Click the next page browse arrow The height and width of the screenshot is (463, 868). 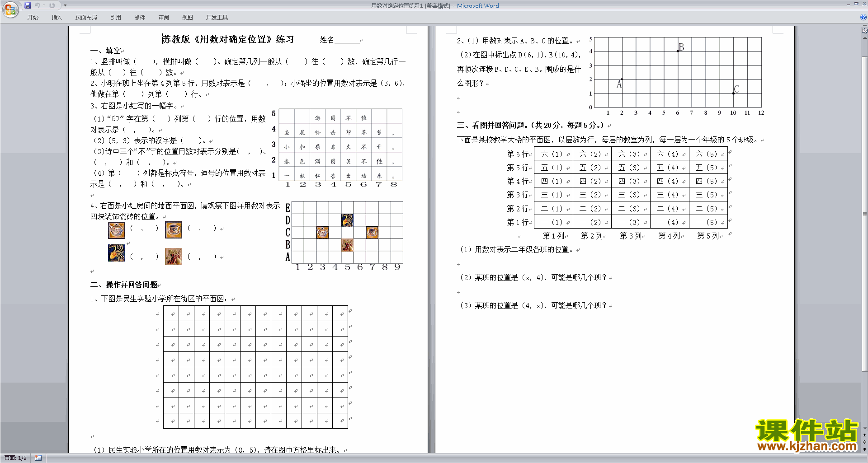click(x=864, y=449)
